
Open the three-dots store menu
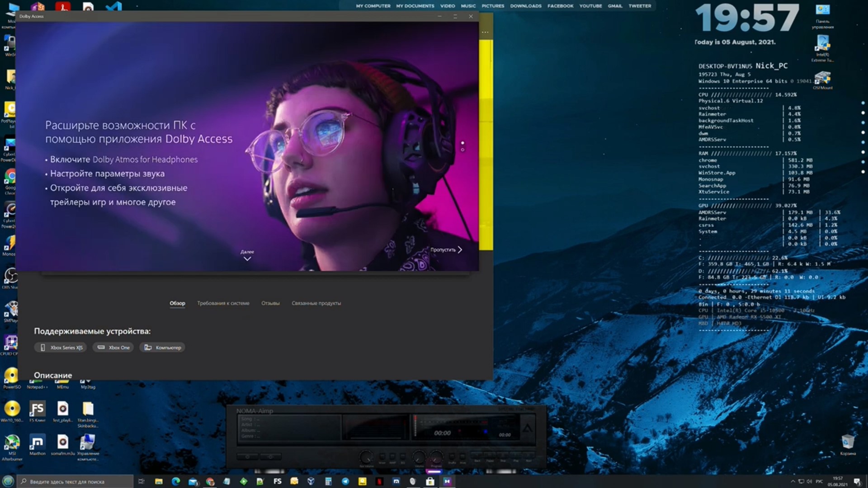(485, 32)
